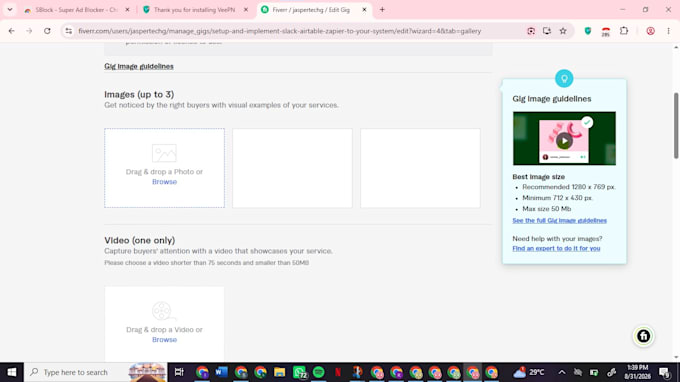Image resolution: width=680 pixels, height=382 pixels.
Task: Click the lightbulb tip icon
Action: 564,78
